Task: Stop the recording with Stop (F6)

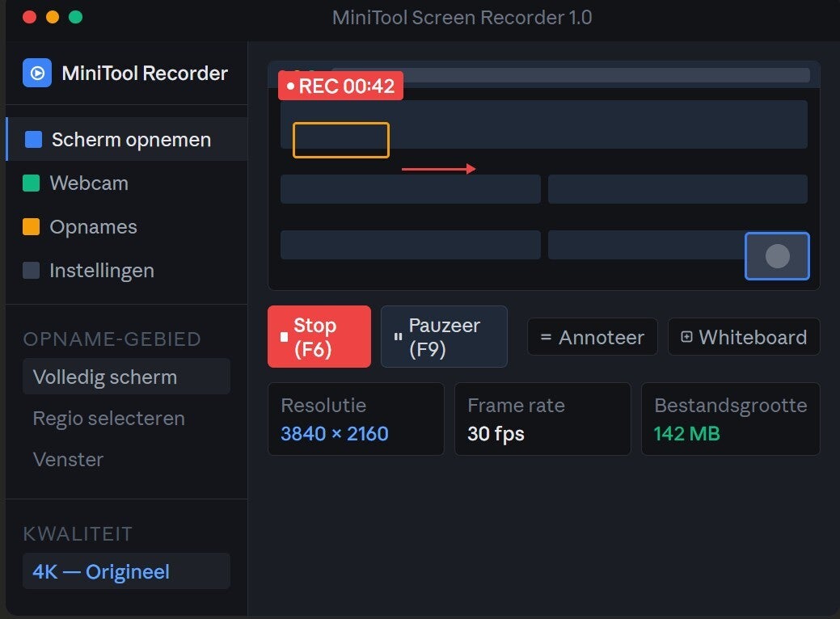Action: (319, 336)
